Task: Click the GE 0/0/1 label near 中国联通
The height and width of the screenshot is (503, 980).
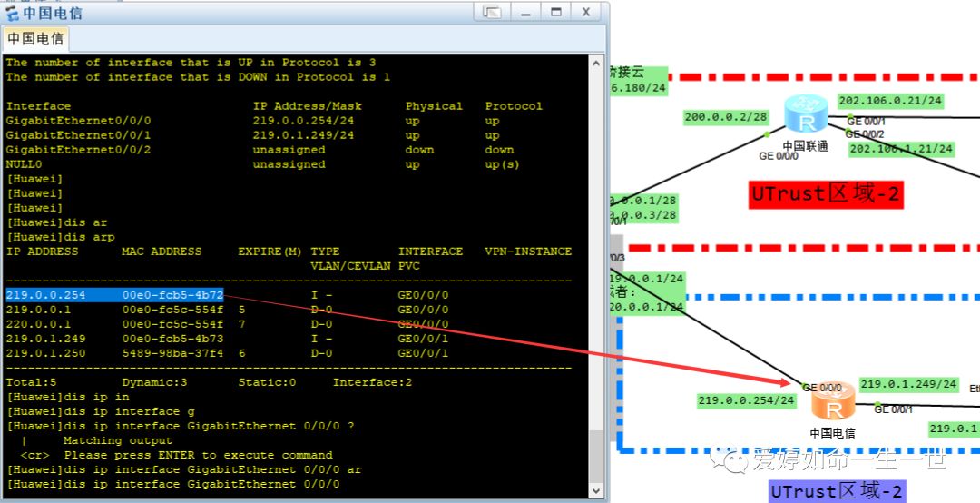Action: [x=867, y=122]
